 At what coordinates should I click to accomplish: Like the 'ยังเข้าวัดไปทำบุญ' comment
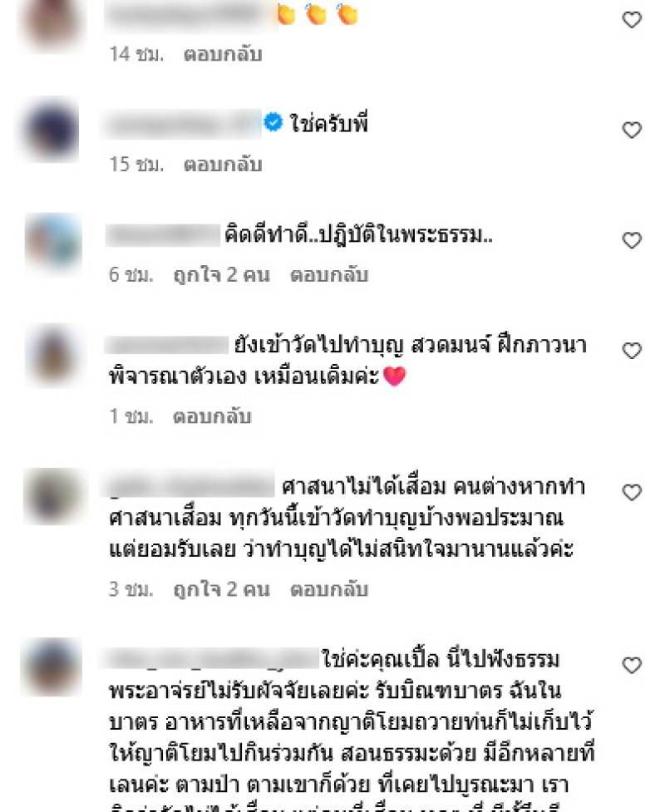[632, 351]
